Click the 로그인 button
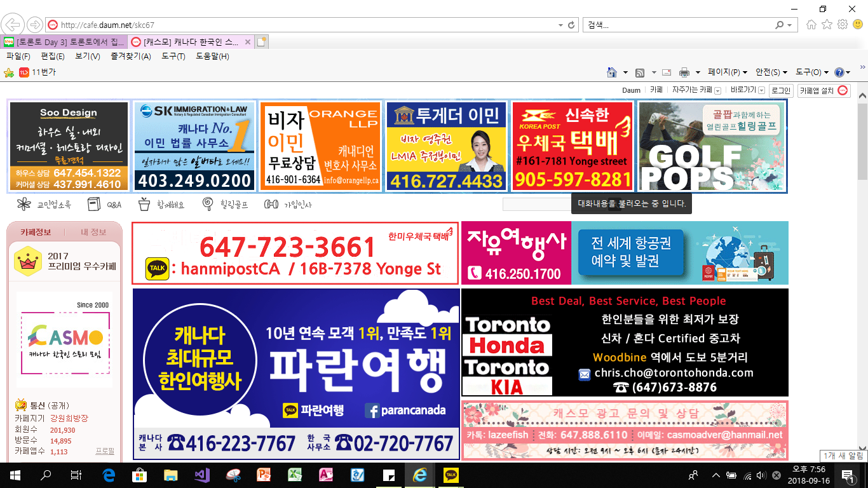This screenshot has width=868, height=488. pos(780,90)
